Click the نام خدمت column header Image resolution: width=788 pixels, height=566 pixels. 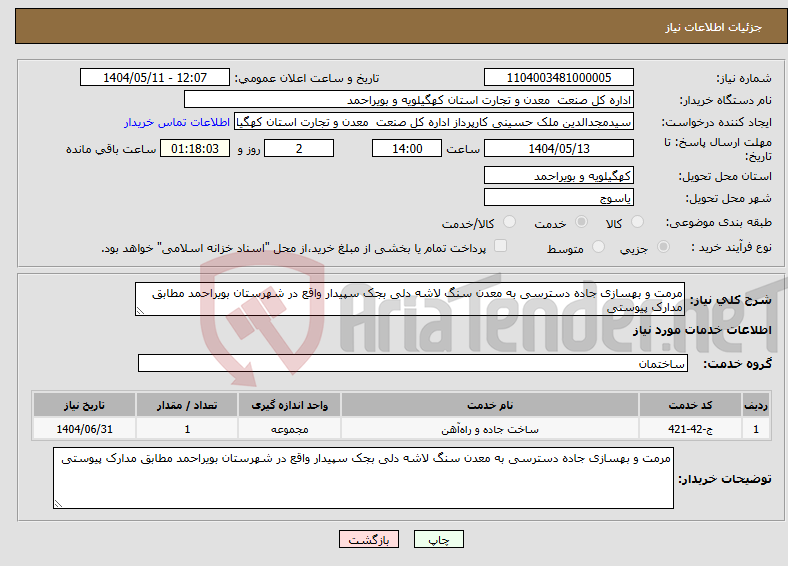489,405
